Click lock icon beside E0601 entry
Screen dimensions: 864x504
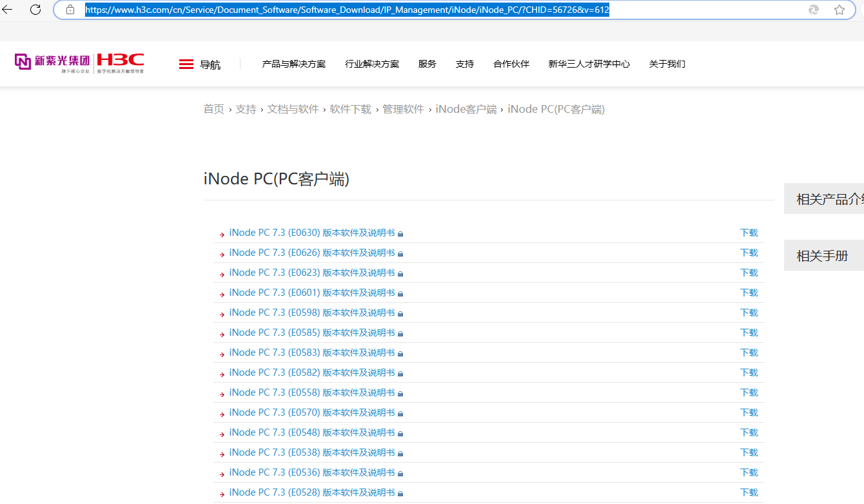click(400, 294)
